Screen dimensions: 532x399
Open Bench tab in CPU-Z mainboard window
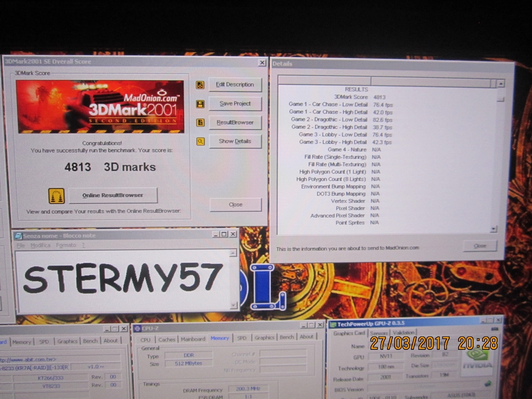coord(90,341)
